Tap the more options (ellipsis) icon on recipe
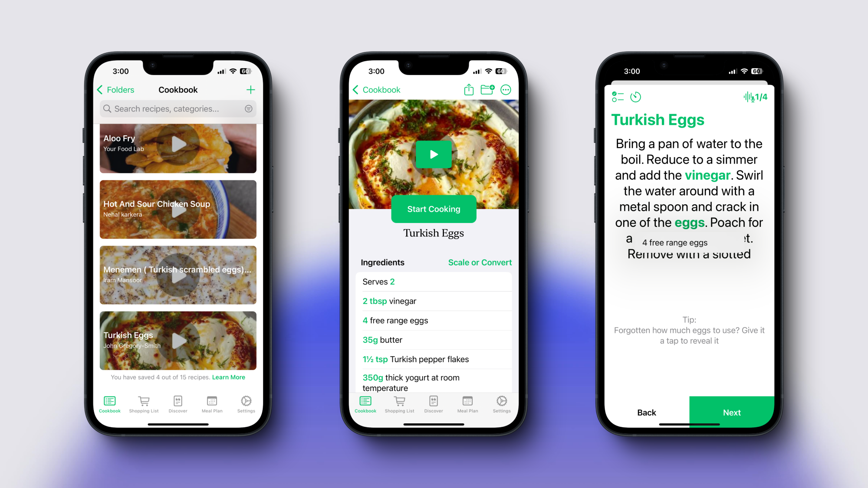Screen dimensions: 868x488 click(x=506, y=90)
